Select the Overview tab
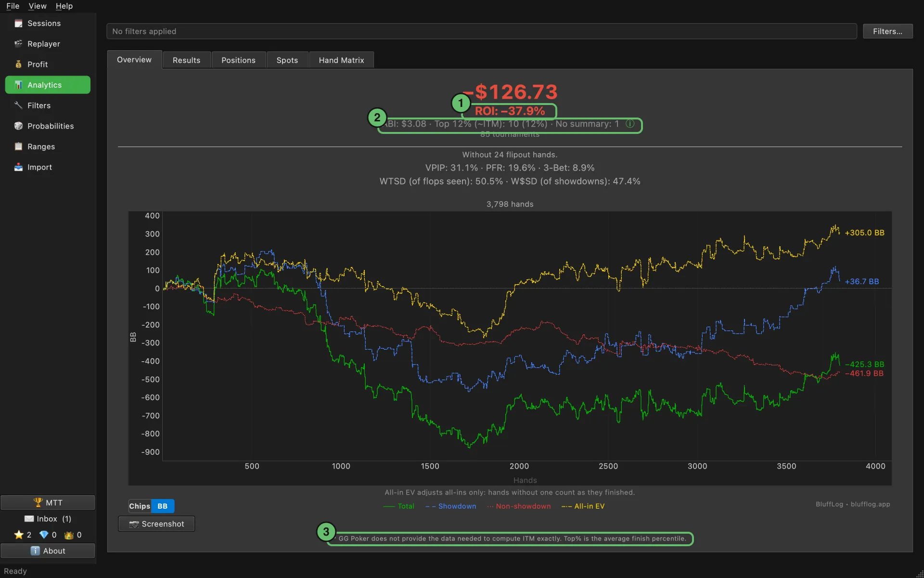 click(134, 60)
